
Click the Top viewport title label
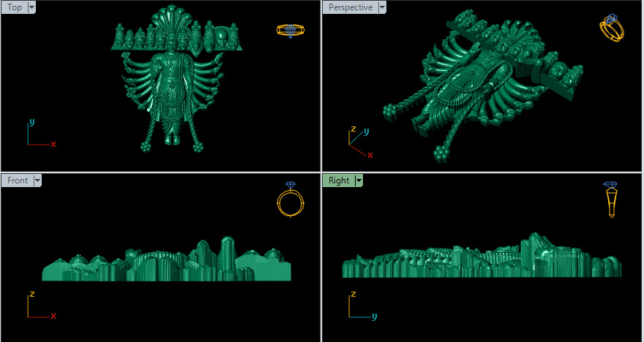[15, 7]
